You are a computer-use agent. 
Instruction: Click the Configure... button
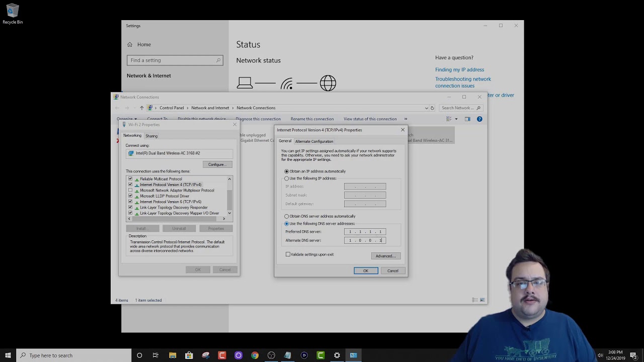(x=218, y=164)
